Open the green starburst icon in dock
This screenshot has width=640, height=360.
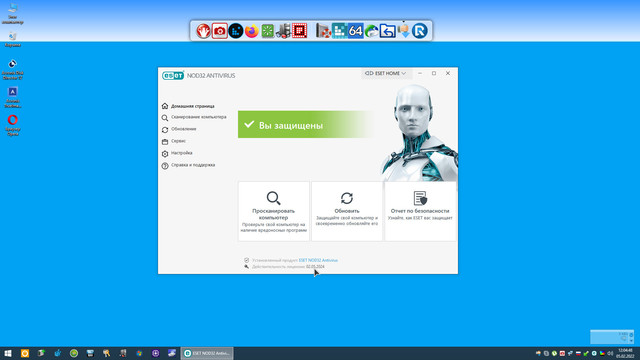268,31
